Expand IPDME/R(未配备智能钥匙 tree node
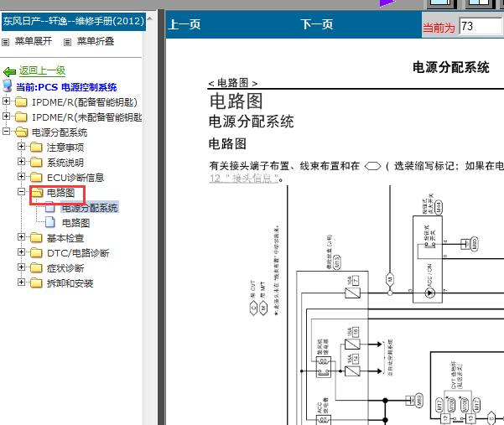 click(6, 116)
